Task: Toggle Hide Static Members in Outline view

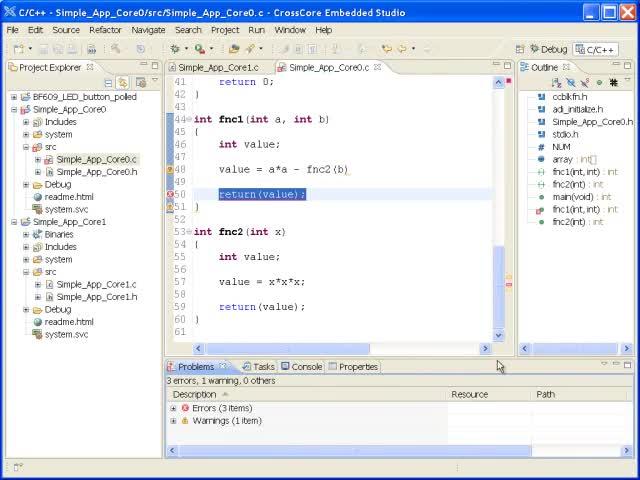Action: pyautogui.click(x=585, y=83)
